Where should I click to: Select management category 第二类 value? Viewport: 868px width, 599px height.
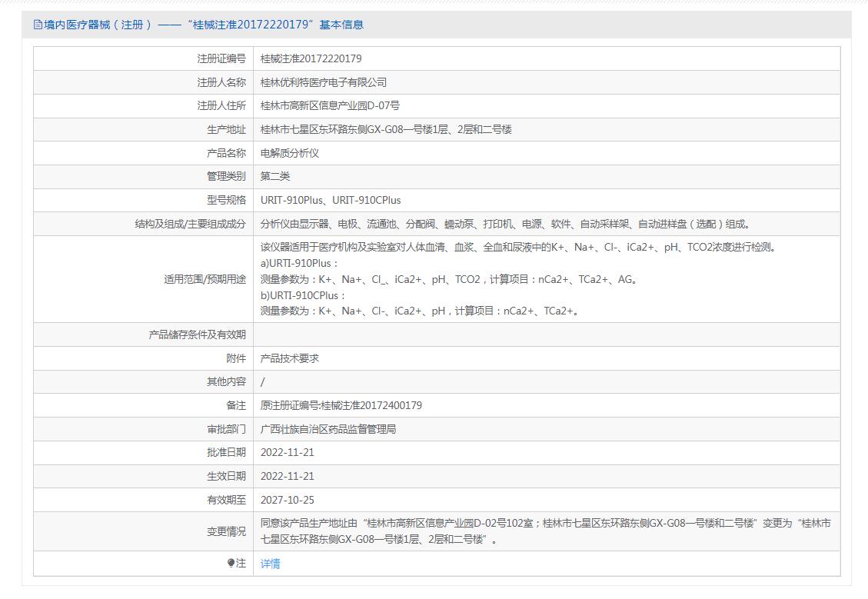[x=274, y=177]
